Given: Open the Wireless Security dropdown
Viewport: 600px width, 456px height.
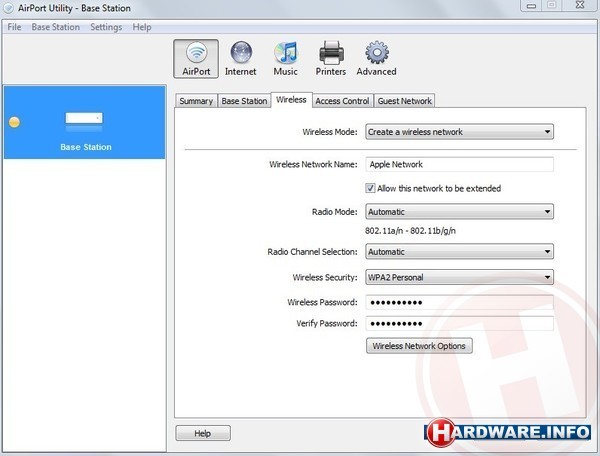Looking at the screenshot, I should (x=459, y=277).
